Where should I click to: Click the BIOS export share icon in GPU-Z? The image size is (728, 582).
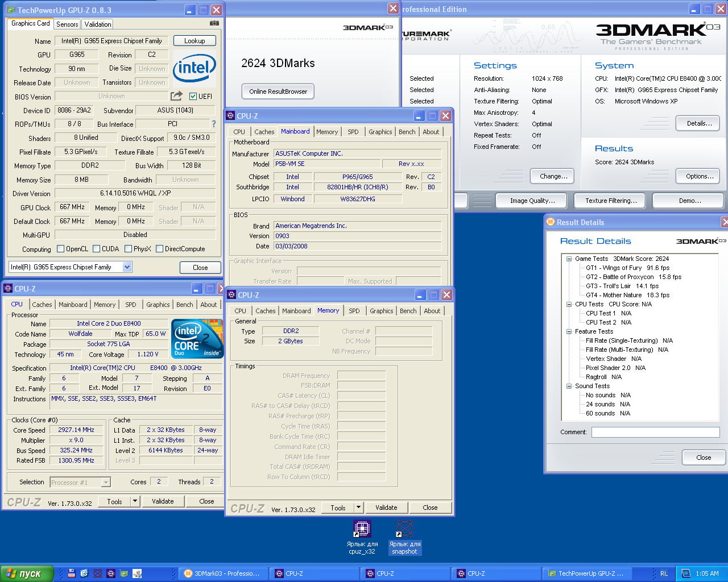pyautogui.click(x=177, y=96)
